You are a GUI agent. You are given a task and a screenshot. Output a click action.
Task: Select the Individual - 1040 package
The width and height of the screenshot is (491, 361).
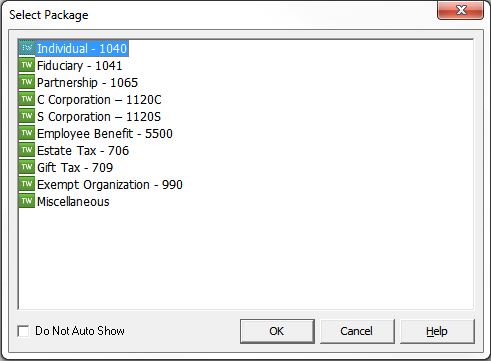82,49
